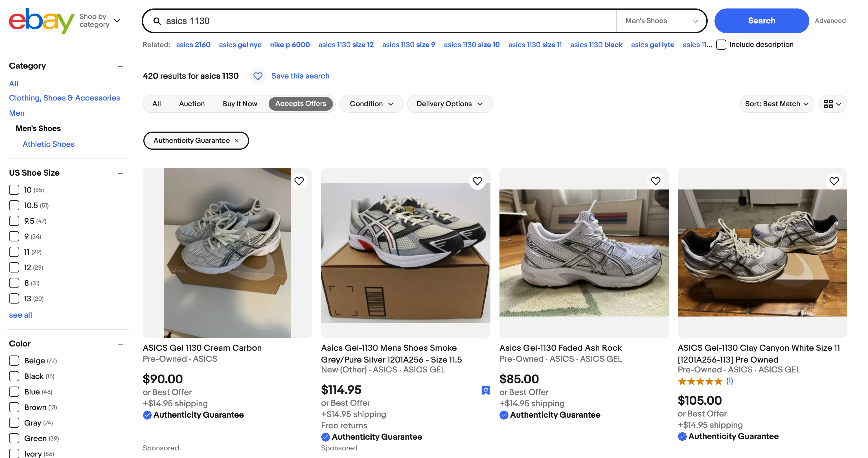The image size is (868, 458).
Task: Click into the asics 1130 search field
Action: coord(387,21)
